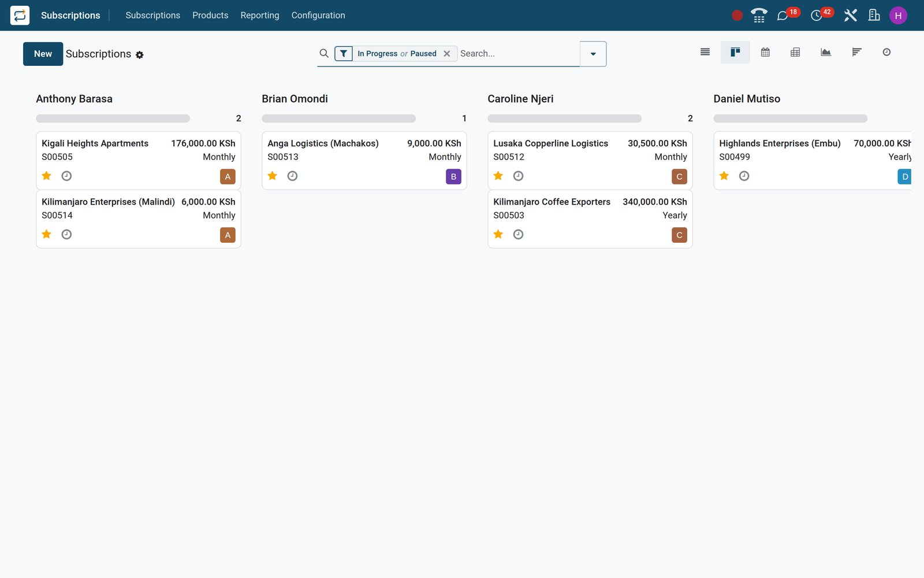This screenshot has width=924, height=578.
Task: Open the Subscriptions menu in the navbar
Action: [152, 15]
